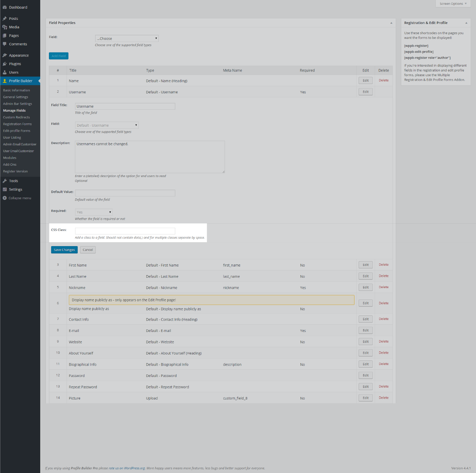Open the Required 'Yes' dropdown
This screenshot has height=473, width=476.
tap(94, 212)
